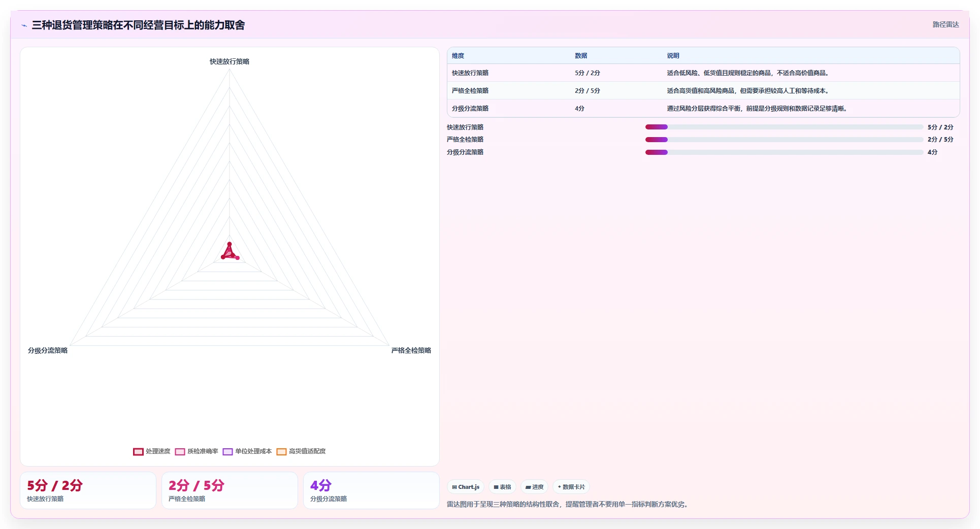This screenshot has width=980, height=529.
Task: Click the 快速放行策略 progress bar
Action: click(x=784, y=127)
